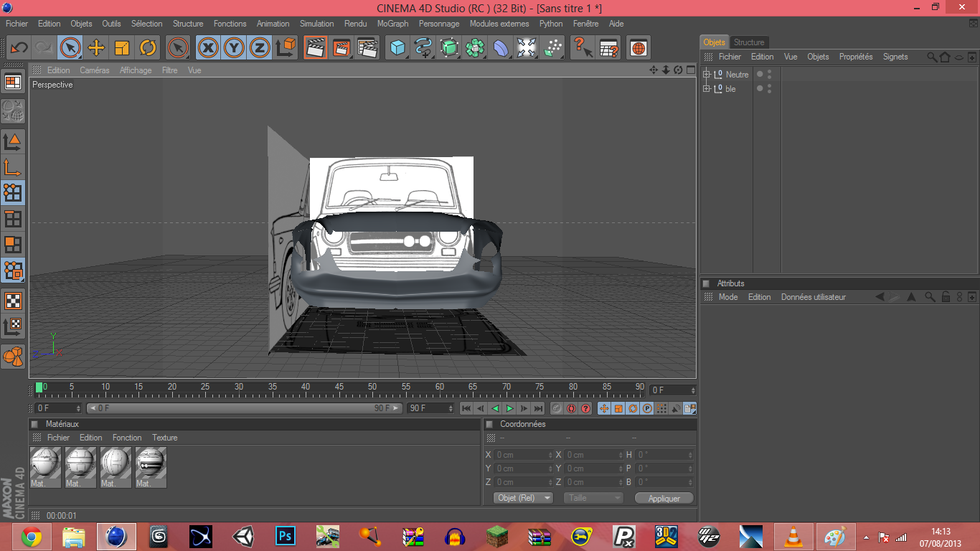Open Matériaux Texture menu
980x551 pixels.
point(164,438)
